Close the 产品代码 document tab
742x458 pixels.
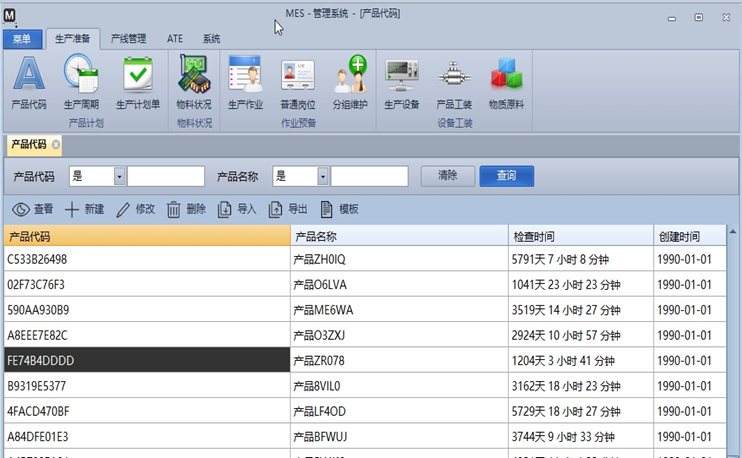(56, 145)
